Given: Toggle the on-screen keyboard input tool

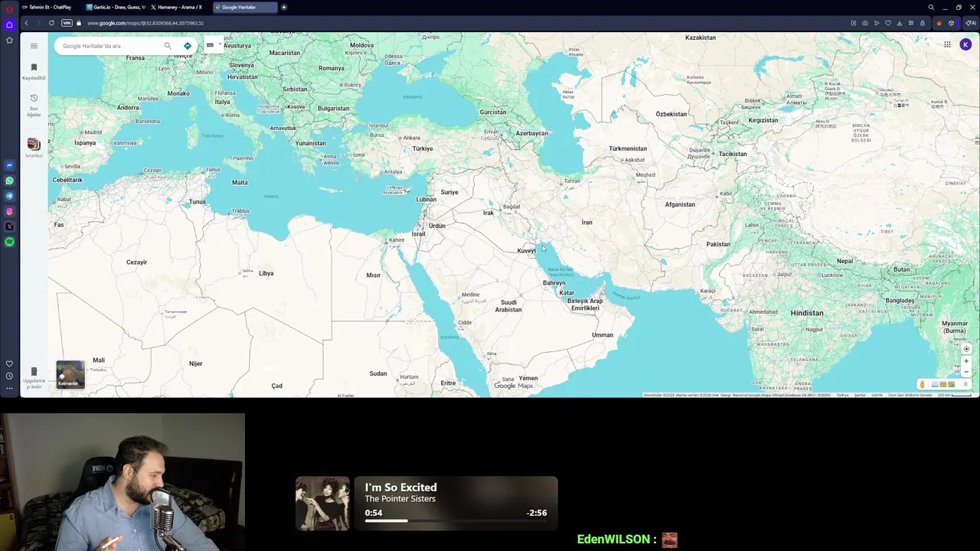Looking at the screenshot, I should pos(210,44).
